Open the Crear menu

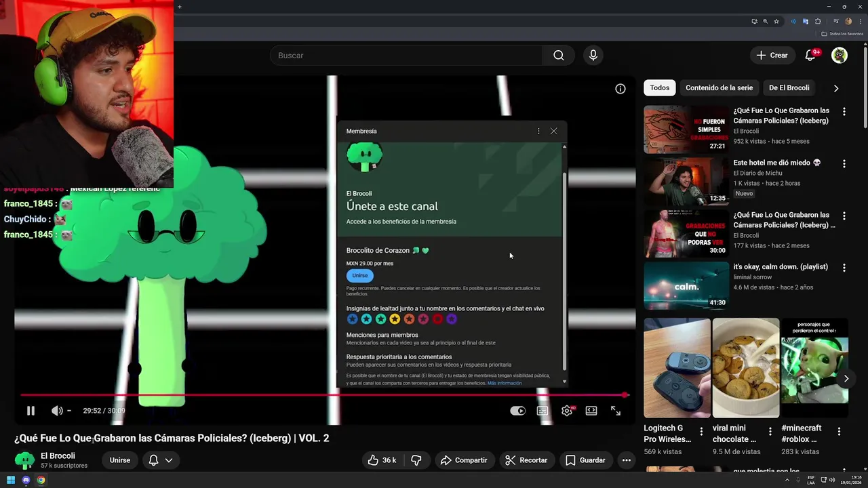pyautogui.click(x=772, y=56)
